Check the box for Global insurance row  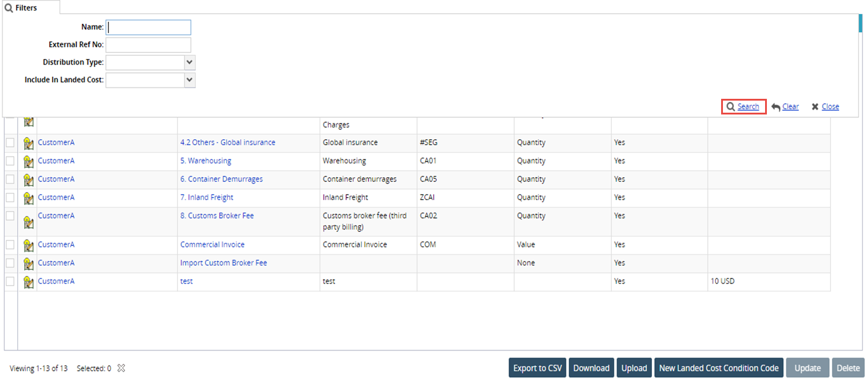coord(10,143)
